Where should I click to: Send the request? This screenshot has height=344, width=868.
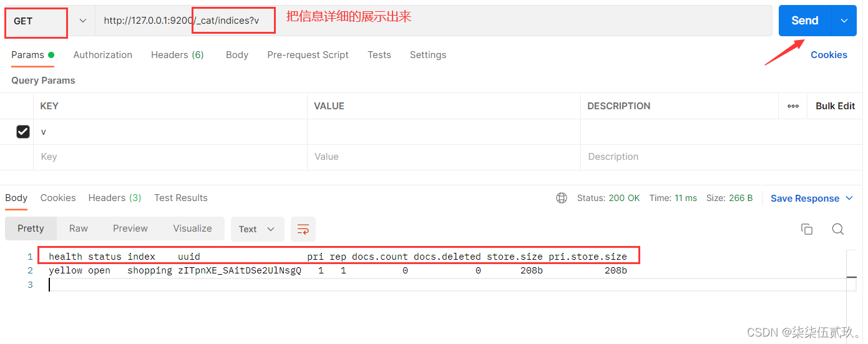pyautogui.click(x=804, y=21)
